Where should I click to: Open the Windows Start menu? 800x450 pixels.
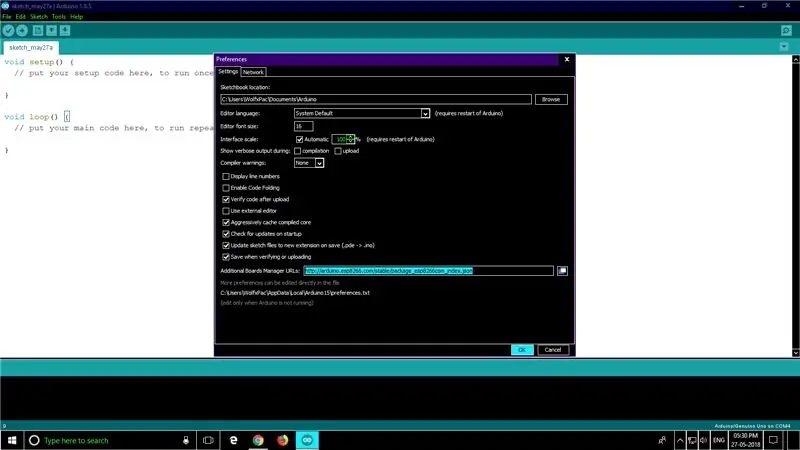click(12, 440)
